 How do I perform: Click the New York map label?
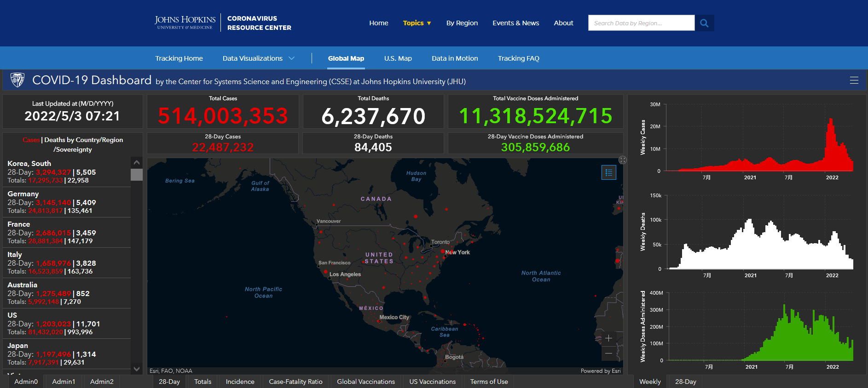(457, 252)
